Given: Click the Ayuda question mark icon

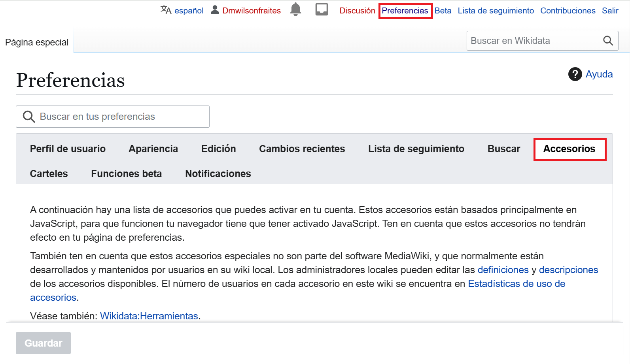Looking at the screenshot, I should coord(575,74).
